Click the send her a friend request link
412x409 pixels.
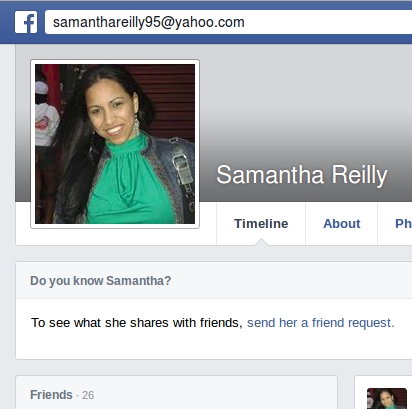pyautogui.click(x=321, y=323)
